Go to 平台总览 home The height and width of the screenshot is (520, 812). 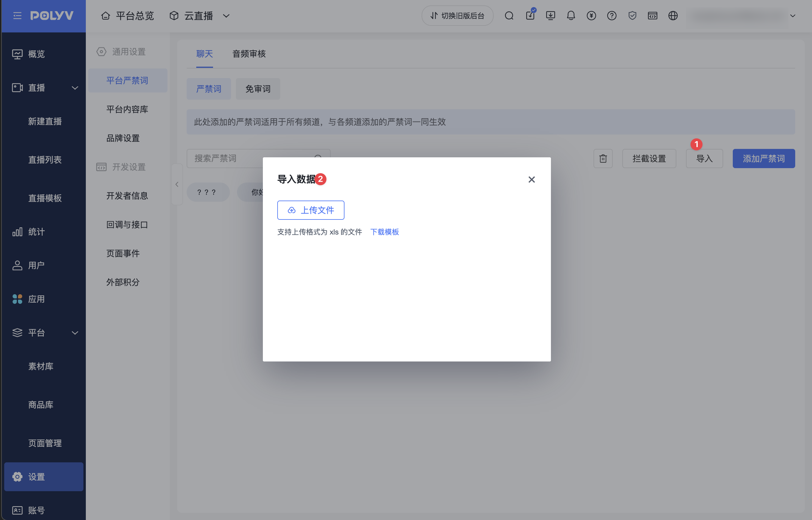[127, 16]
